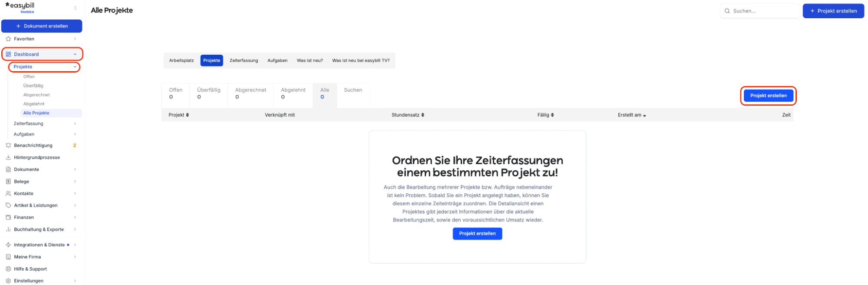Viewport: 868px width, 285px height.
Task: Select Abgelehnt in the sidebar
Action: coord(34,104)
